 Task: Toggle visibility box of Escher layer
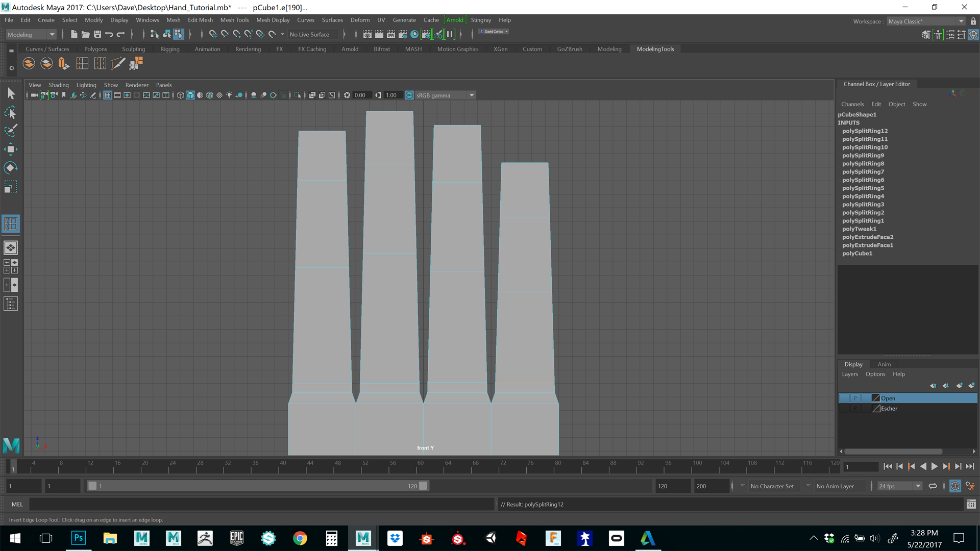click(x=844, y=408)
